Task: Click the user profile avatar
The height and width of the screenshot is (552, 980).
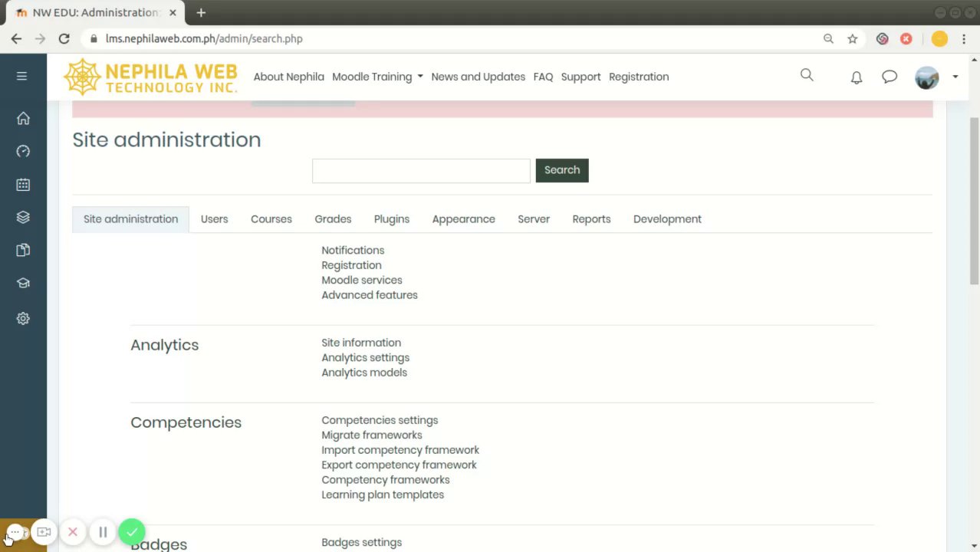Action: (x=926, y=77)
